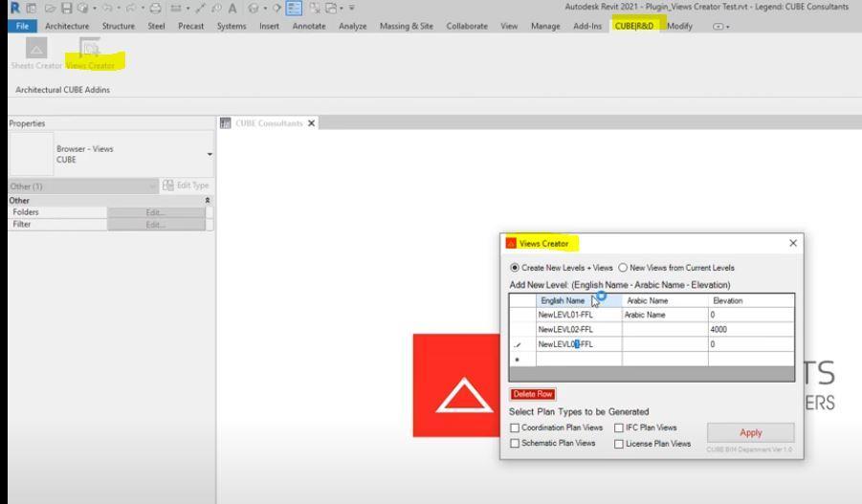The image size is (862, 504).
Task: Click the home page icon beside Revit logo
Action: click(x=32, y=9)
